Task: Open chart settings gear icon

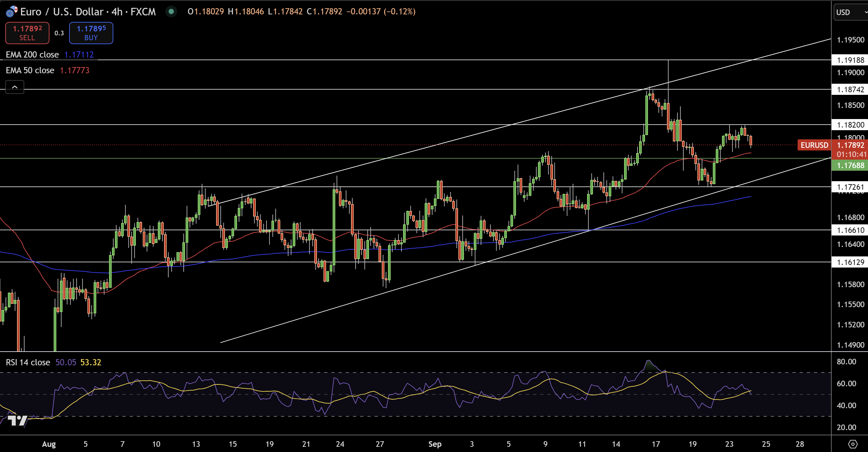Action: coord(853,444)
